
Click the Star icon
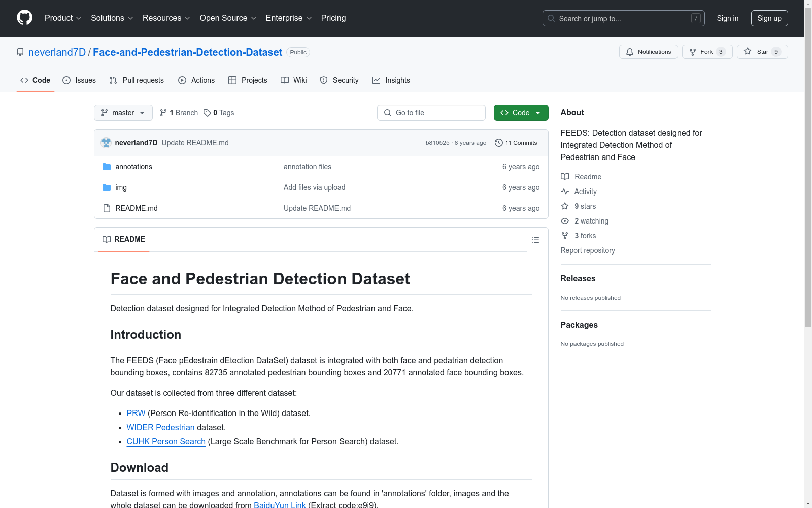(748, 52)
